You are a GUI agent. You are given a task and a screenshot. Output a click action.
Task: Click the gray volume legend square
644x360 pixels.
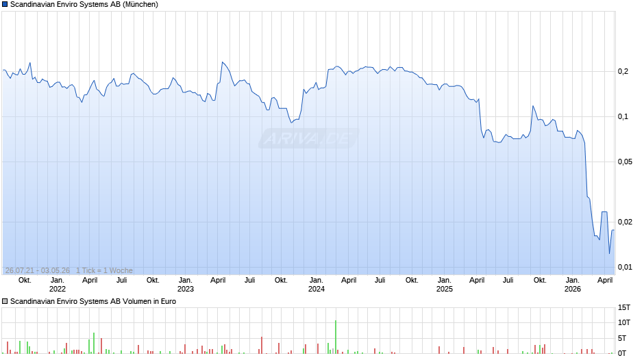click(x=5, y=301)
